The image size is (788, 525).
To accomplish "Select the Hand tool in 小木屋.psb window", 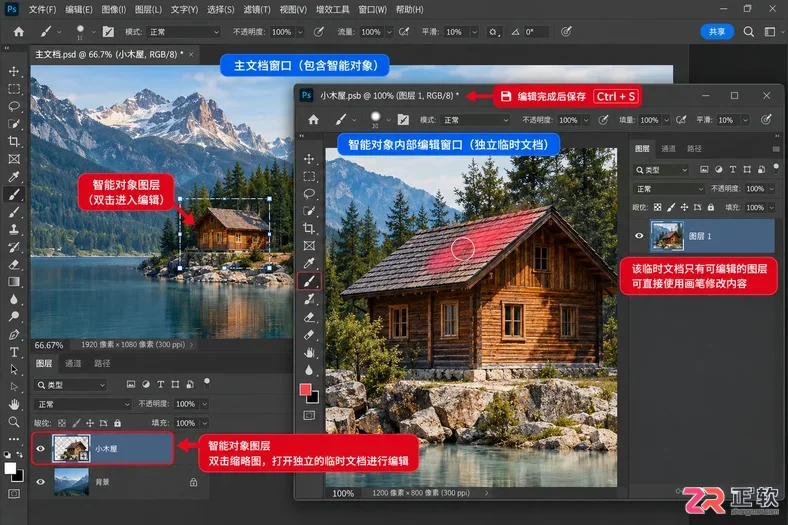I will [x=309, y=352].
